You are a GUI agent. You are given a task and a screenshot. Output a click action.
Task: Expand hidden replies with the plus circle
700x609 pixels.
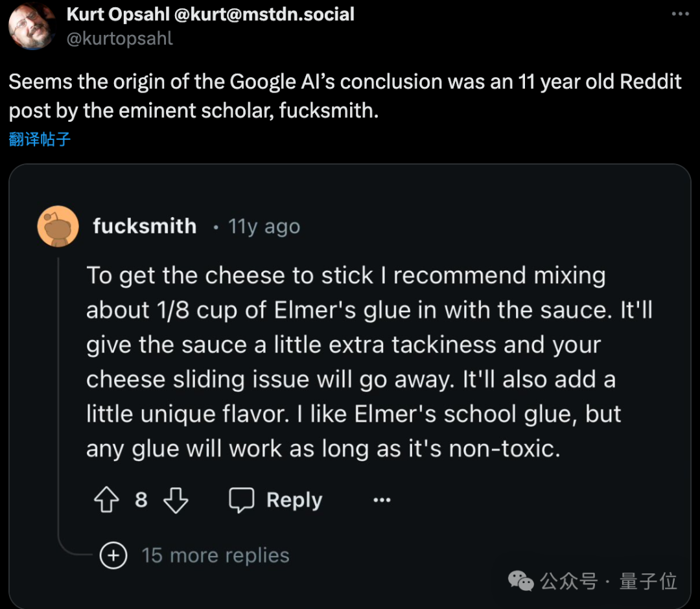tap(113, 555)
